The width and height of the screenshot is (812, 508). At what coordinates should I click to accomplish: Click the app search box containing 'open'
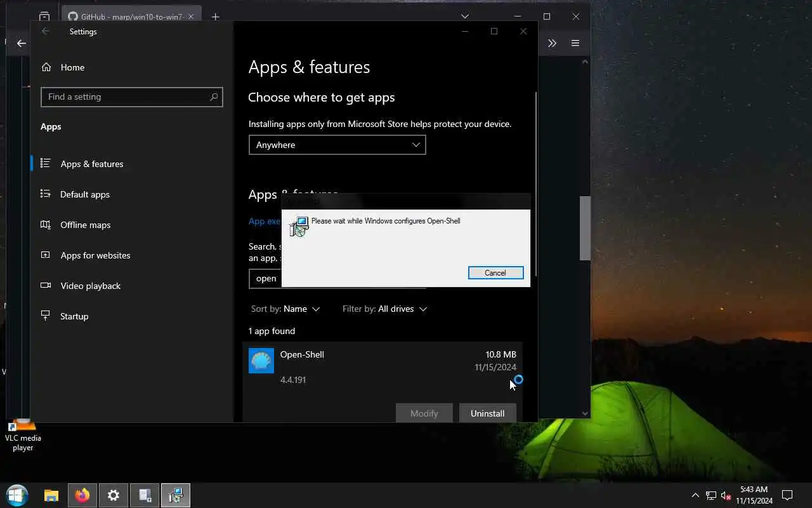(337, 278)
